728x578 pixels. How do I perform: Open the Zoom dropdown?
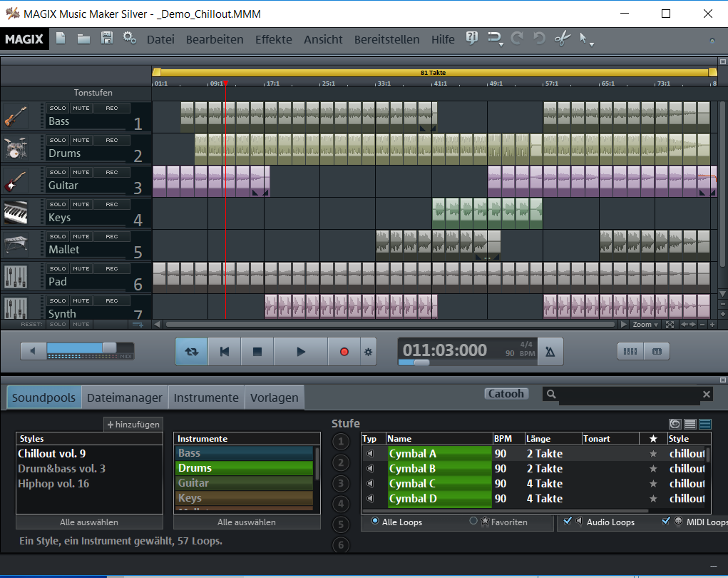(645, 325)
